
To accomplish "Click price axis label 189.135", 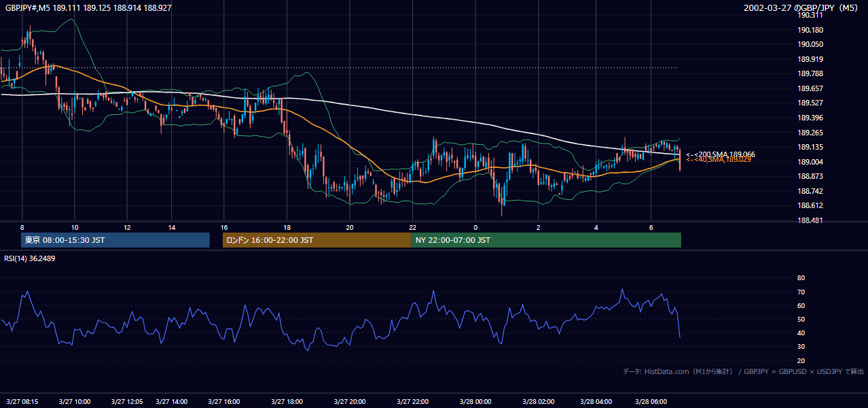I will pos(810,147).
